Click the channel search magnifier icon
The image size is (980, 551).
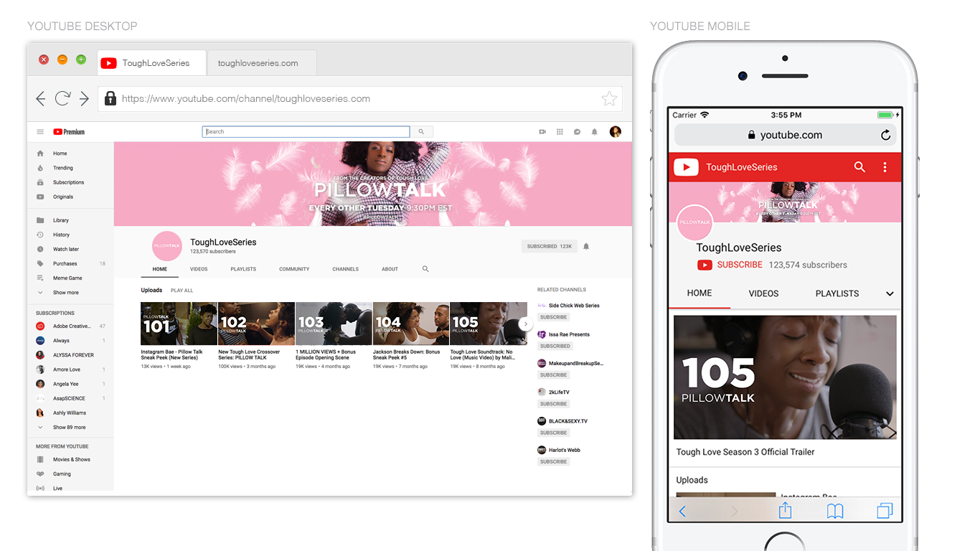click(425, 269)
